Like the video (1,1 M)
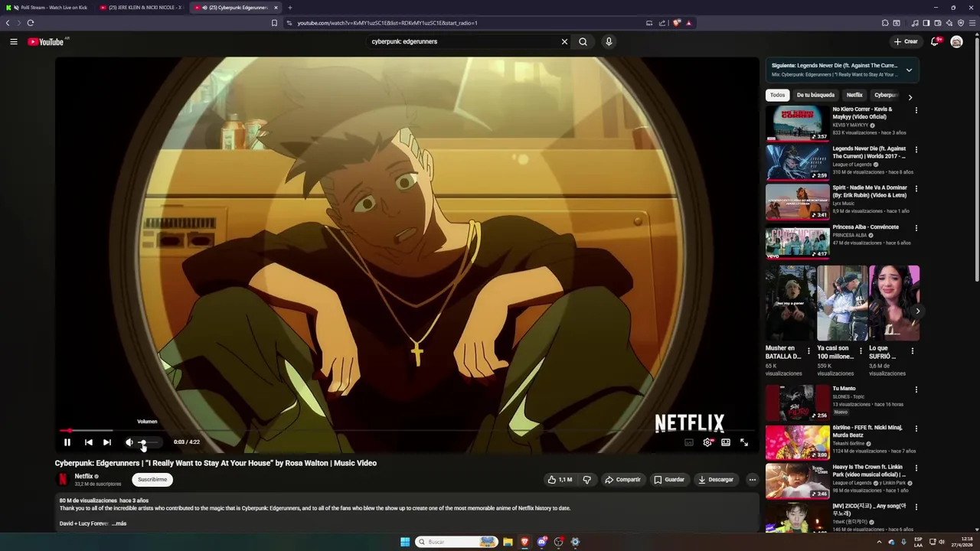This screenshot has width=980, height=551. pyautogui.click(x=560, y=480)
